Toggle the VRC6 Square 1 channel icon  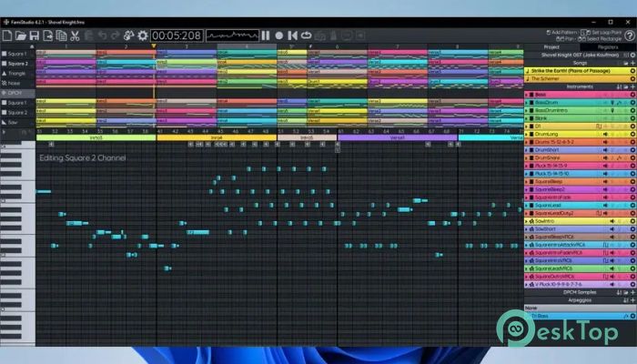(x=4, y=103)
